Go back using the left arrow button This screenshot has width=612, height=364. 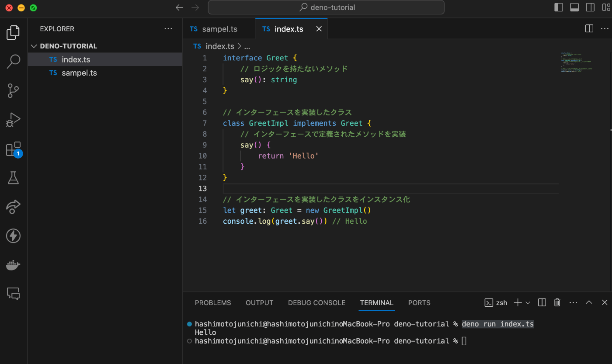(179, 7)
